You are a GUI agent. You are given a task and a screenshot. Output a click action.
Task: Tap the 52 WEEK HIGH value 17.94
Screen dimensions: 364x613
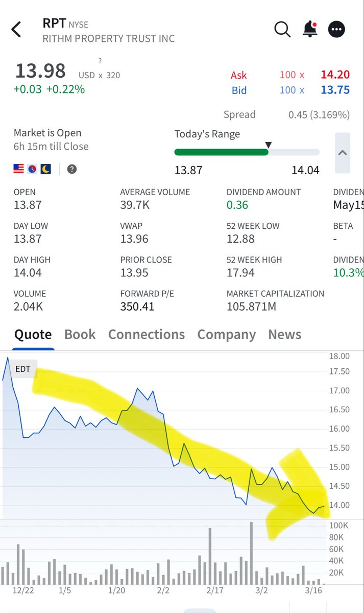coord(240,273)
